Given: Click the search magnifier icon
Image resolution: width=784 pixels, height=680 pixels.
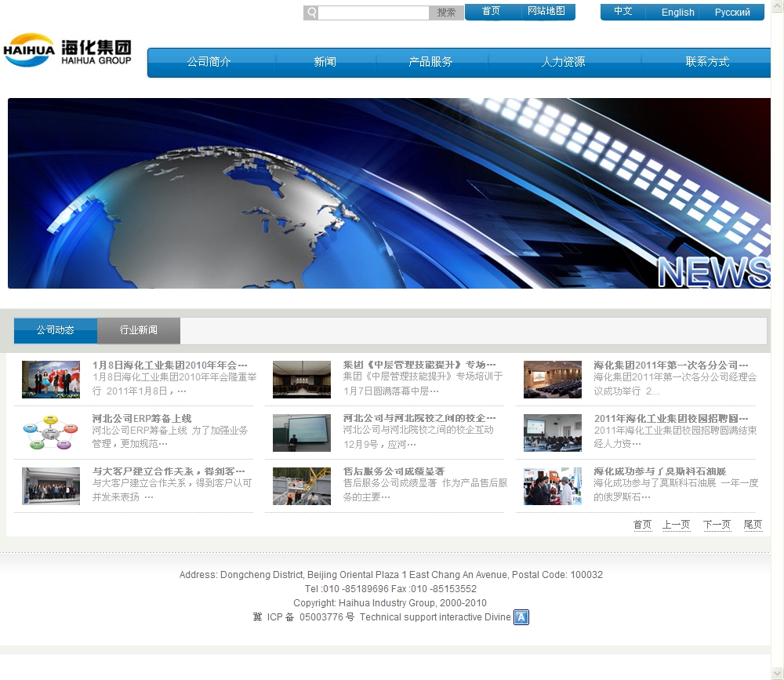Looking at the screenshot, I should 311,13.
